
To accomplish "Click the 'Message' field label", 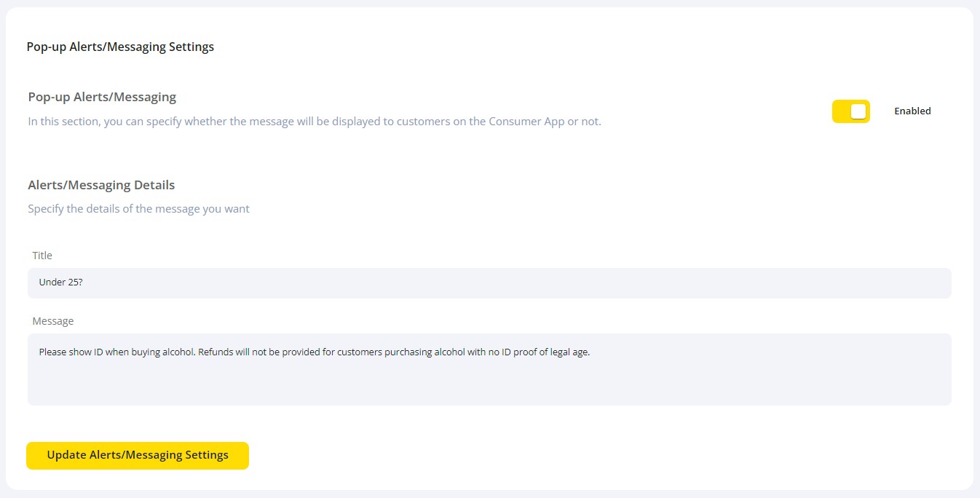I will 53,320.
